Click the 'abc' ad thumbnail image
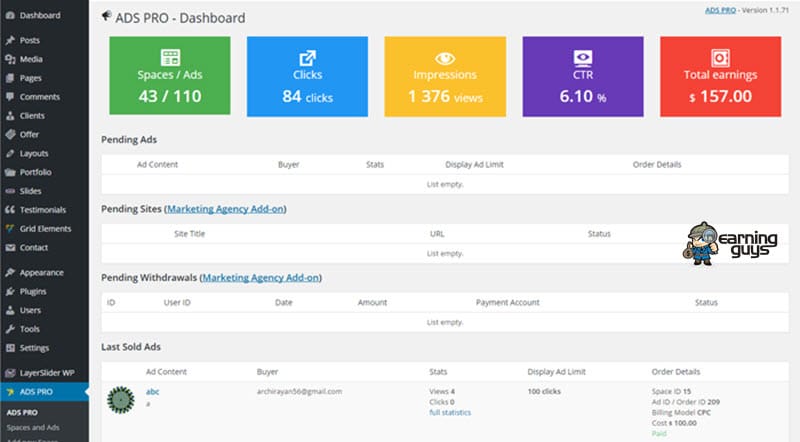 [x=121, y=400]
